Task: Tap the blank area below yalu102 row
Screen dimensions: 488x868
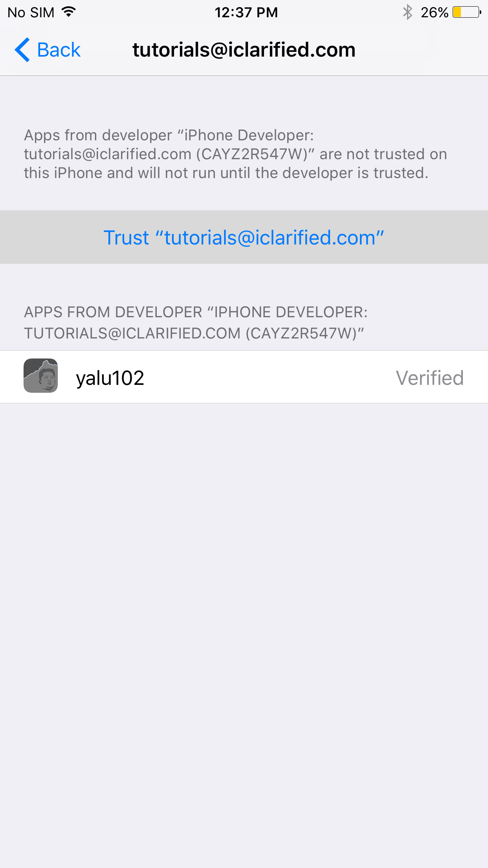Action: pyautogui.click(x=244, y=629)
